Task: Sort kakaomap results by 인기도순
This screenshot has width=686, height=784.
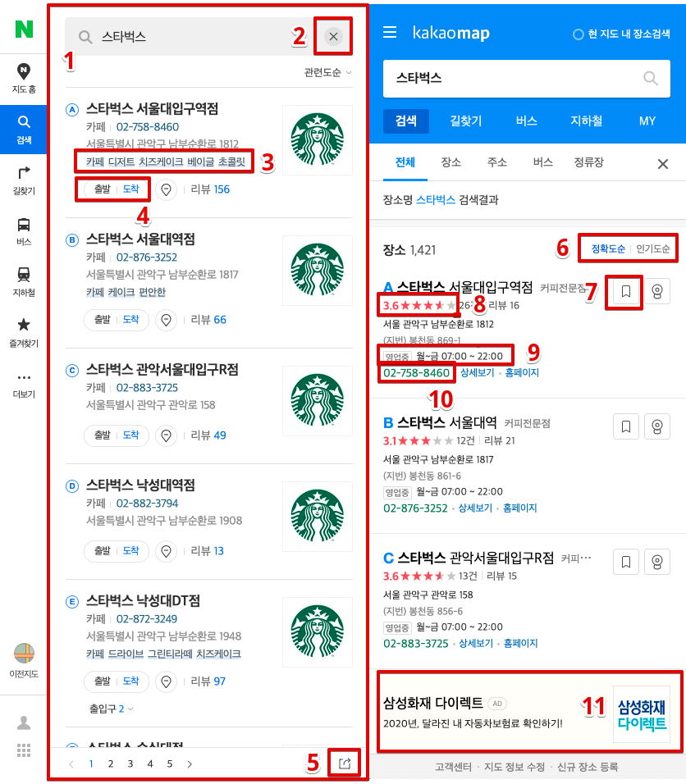Action: point(652,249)
